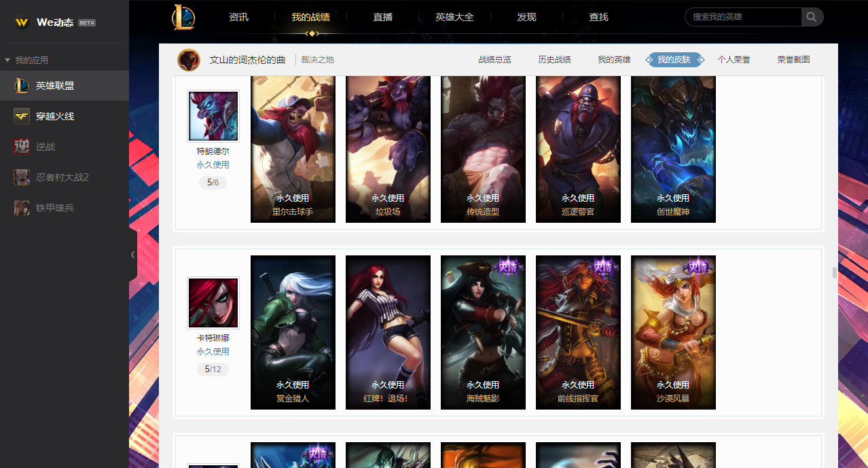
Task: Switch to the 战绩总览 tab
Action: pos(494,60)
